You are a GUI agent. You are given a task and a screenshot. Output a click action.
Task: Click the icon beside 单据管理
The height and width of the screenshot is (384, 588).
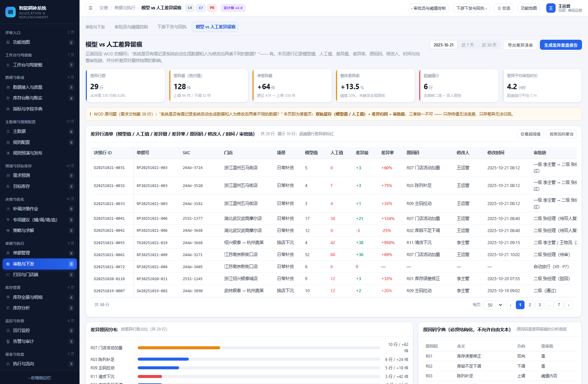point(8,253)
